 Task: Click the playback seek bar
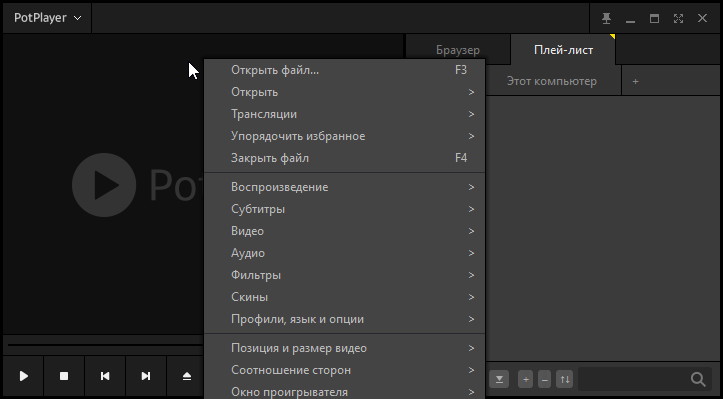[105, 345]
